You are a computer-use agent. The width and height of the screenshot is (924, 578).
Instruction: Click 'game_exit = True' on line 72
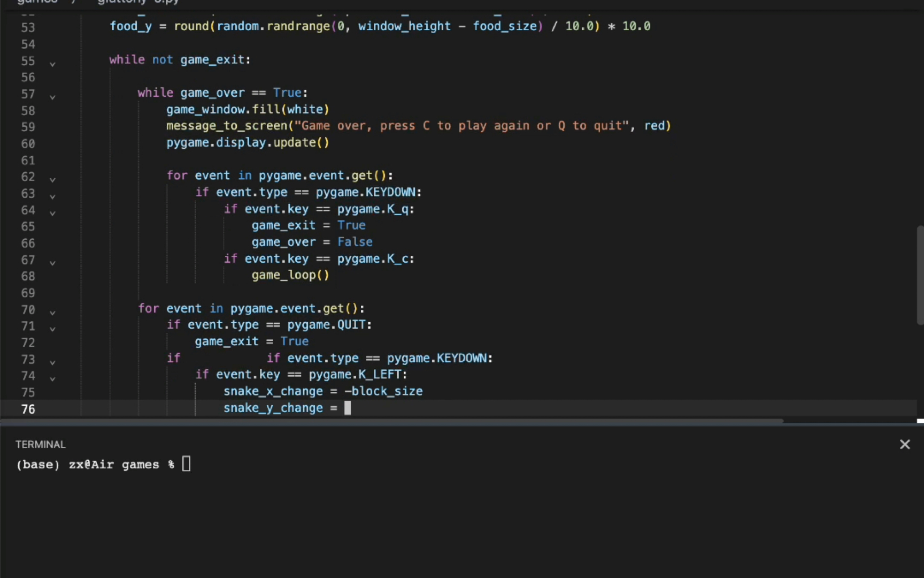[252, 341]
